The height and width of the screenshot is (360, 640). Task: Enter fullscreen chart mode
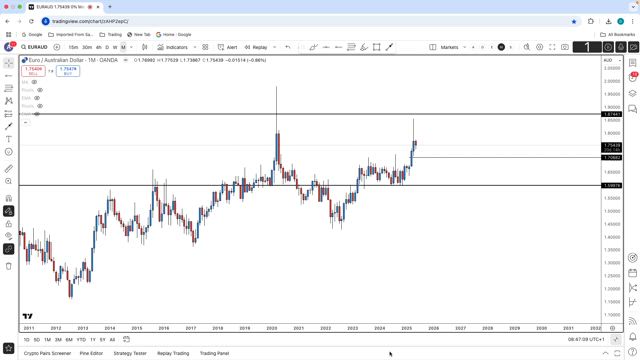pos(552,47)
